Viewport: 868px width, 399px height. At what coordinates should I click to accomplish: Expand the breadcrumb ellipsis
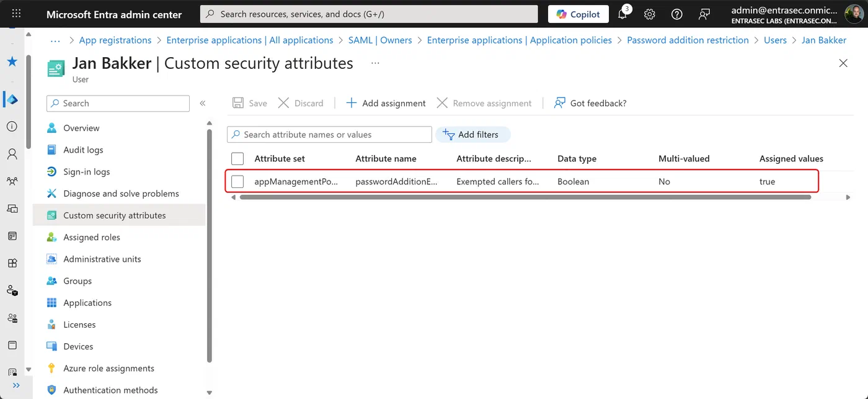click(55, 40)
